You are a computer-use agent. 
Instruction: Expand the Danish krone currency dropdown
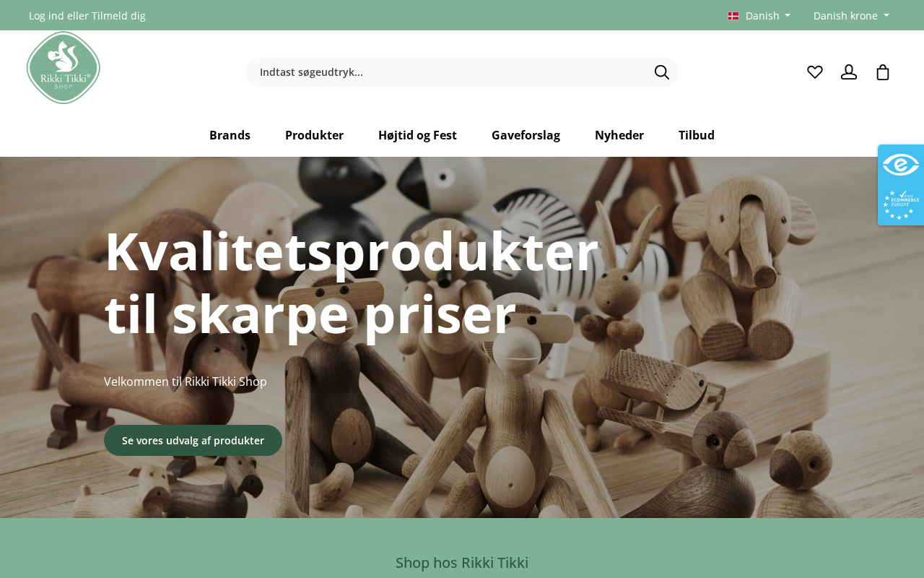(851, 16)
